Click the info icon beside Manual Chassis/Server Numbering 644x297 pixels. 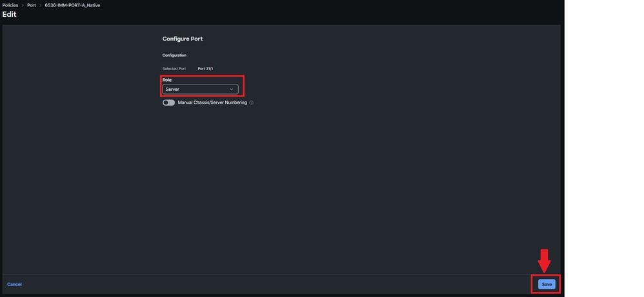[x=252, y=103]
